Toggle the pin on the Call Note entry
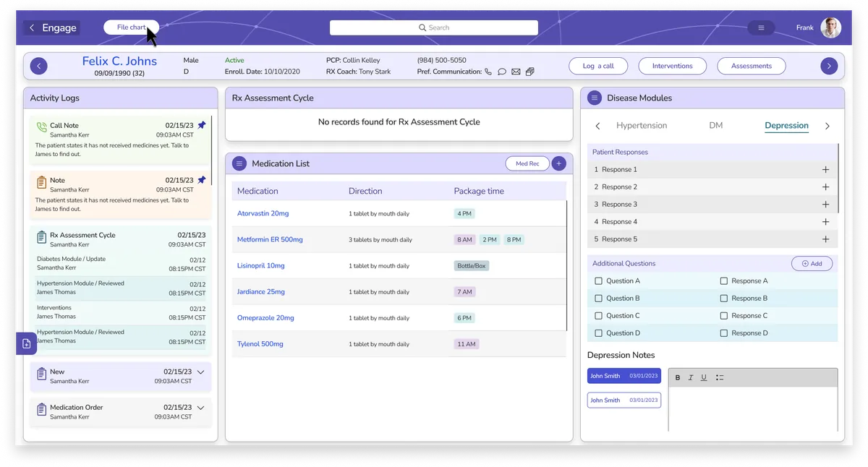868x467 pixels. point(202,125)
